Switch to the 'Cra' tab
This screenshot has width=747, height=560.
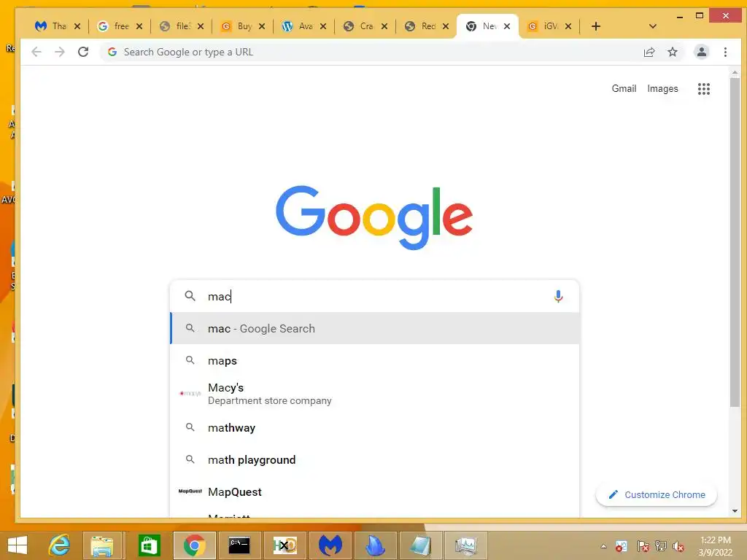pyautogui.click(x=359, y=26)
